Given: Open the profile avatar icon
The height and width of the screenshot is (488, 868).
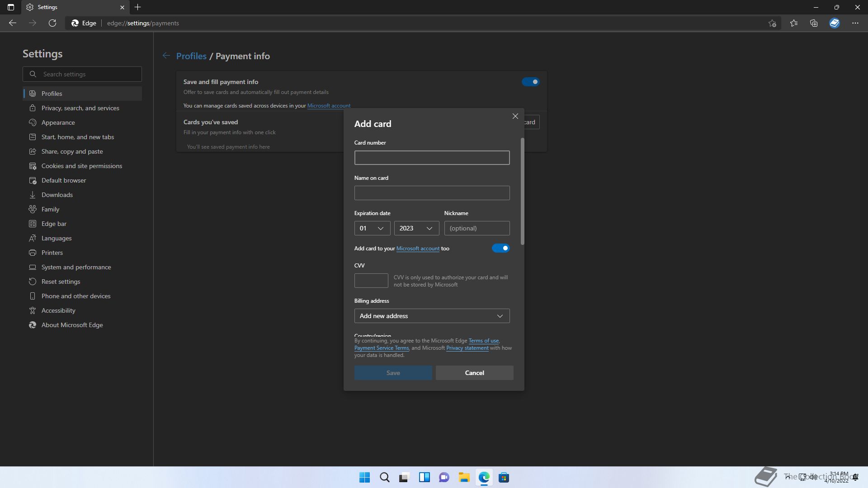Looking at the screenshot, I should (835, 23).
